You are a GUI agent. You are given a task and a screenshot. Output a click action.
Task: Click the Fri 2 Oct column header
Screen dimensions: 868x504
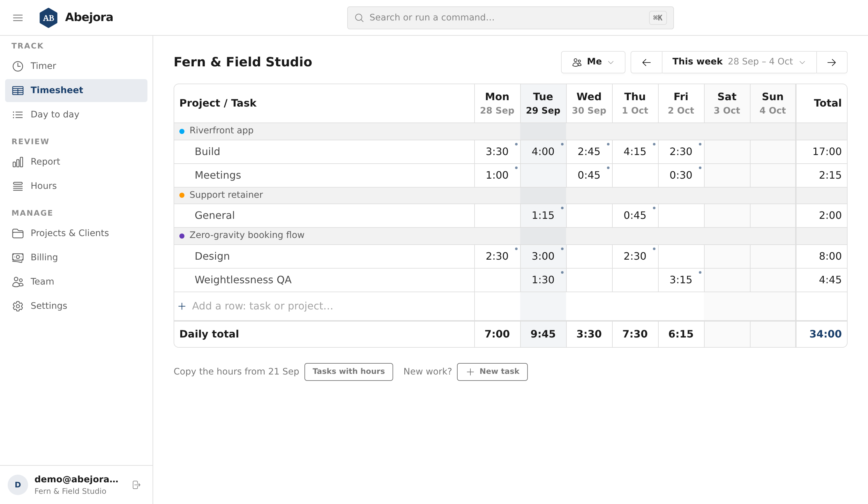pyautogui.click(x=681, y=103)
